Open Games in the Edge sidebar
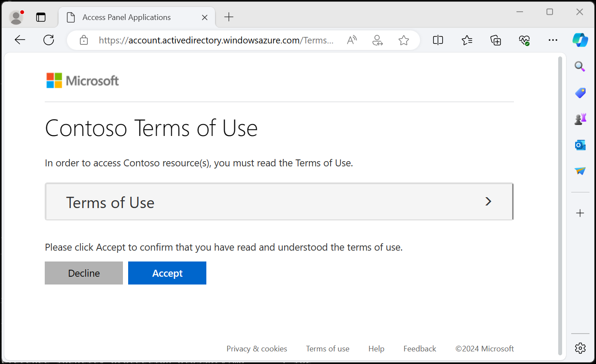The height and width of the screenshot is (364, 596). [x=580, y=119]
